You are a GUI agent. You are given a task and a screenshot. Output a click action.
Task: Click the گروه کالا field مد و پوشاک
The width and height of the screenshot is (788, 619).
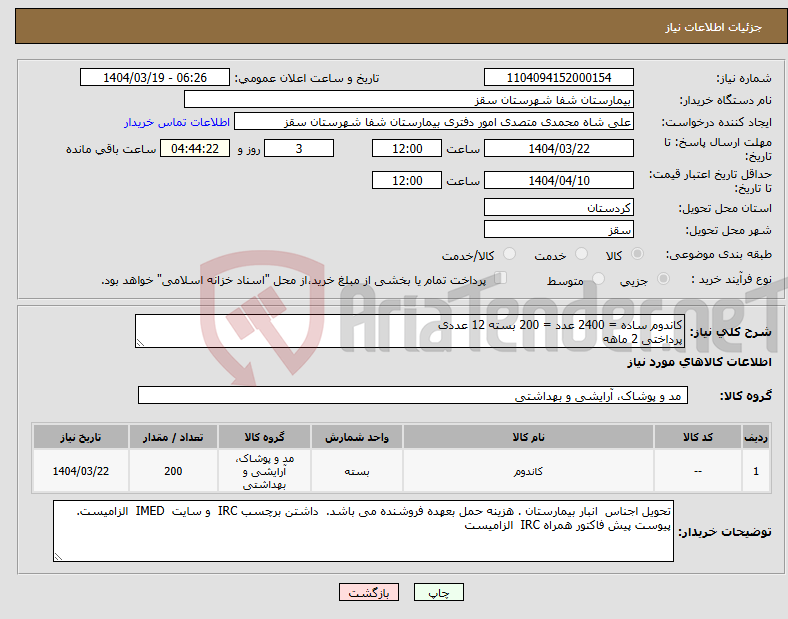[413, 395]
